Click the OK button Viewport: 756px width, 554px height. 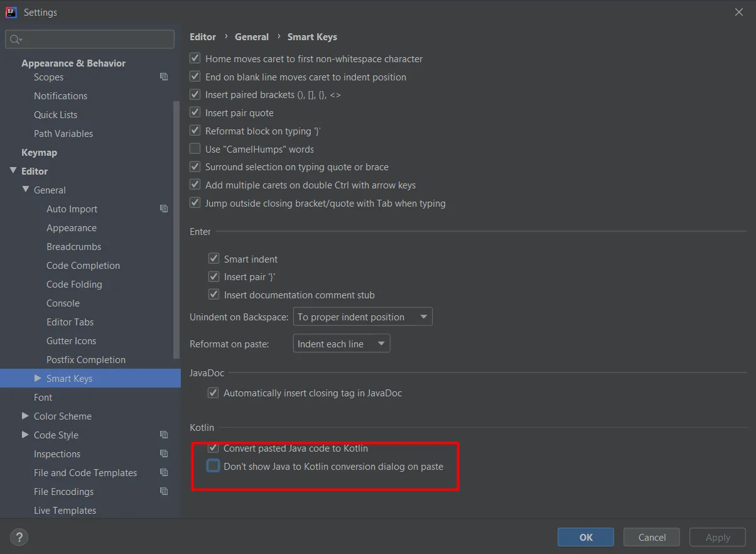coord(586,537)
